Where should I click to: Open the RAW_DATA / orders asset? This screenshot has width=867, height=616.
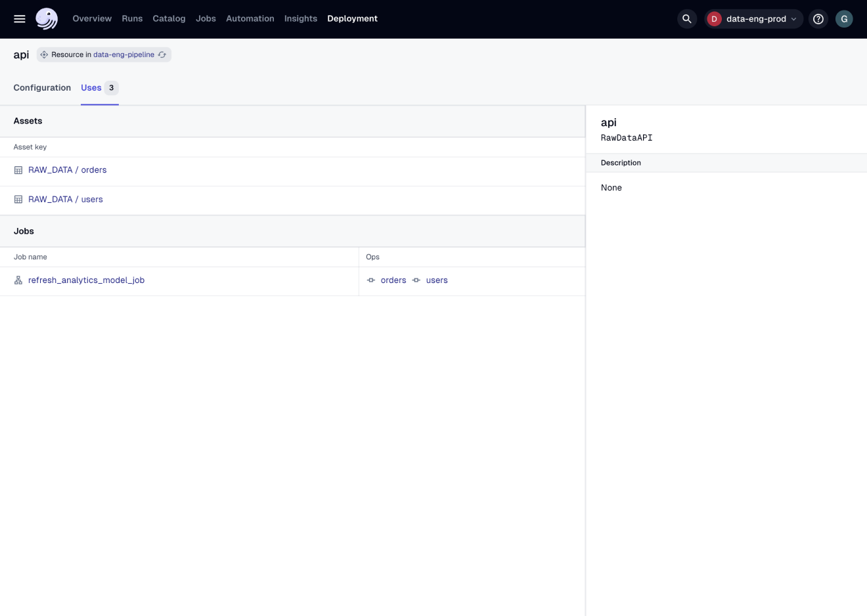tap(67, 169)
